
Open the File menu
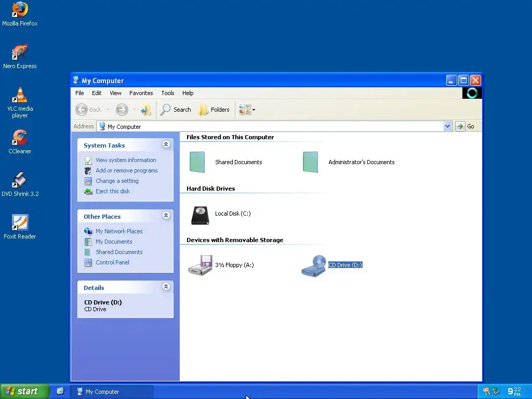(x=79, y=93)
